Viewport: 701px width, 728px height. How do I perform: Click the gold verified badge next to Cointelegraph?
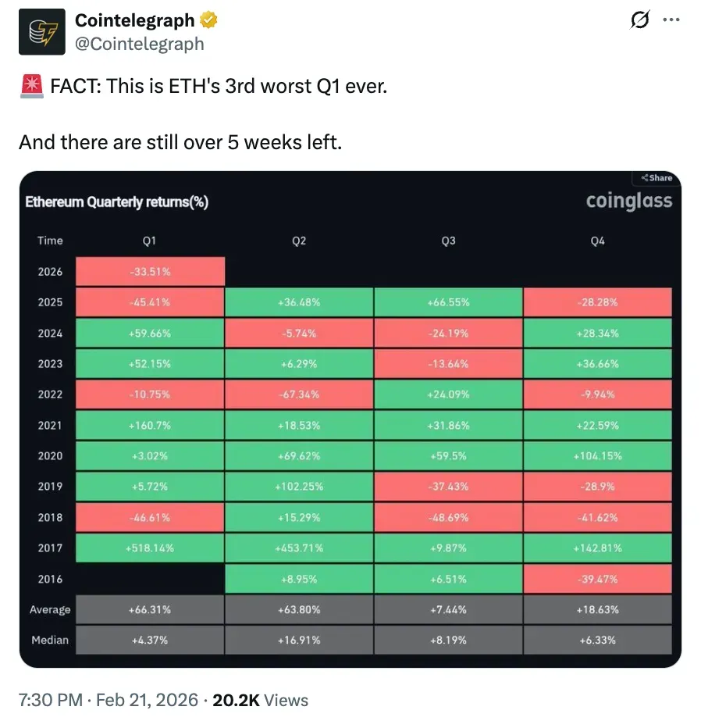(208, 21)
